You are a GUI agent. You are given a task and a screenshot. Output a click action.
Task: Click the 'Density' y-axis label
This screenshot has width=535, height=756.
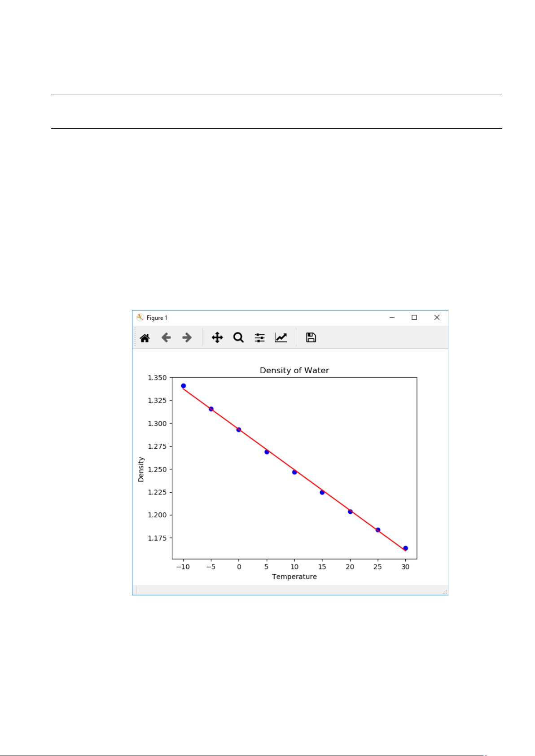(x=141, y=469)
